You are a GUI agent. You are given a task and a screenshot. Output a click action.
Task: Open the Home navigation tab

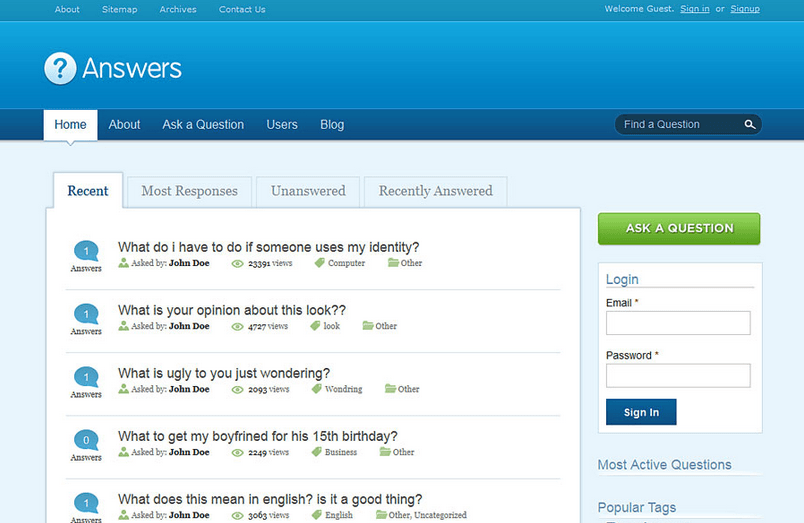[x=70, y=125]
